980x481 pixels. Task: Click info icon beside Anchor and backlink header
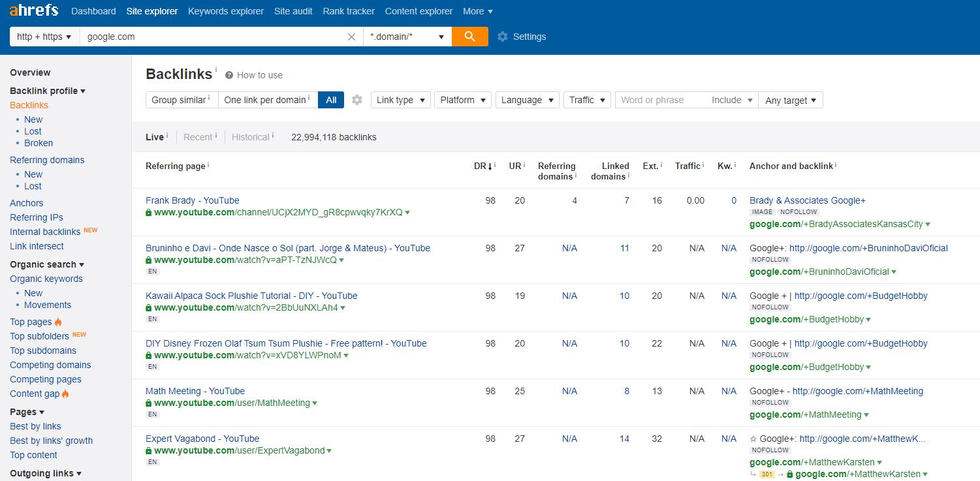836,165
